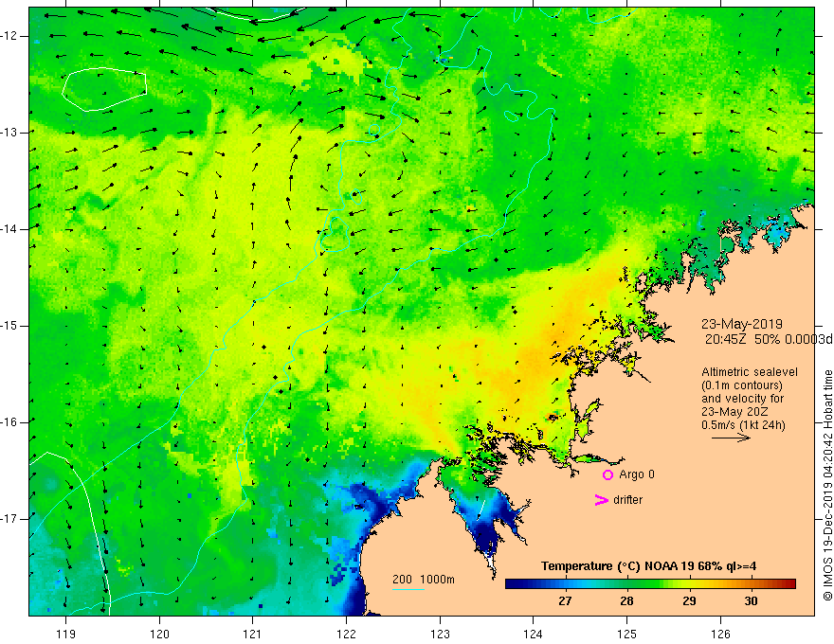Click the 28 tick on color bar
The image size is (834, 644).
click(x=626, y=601)
